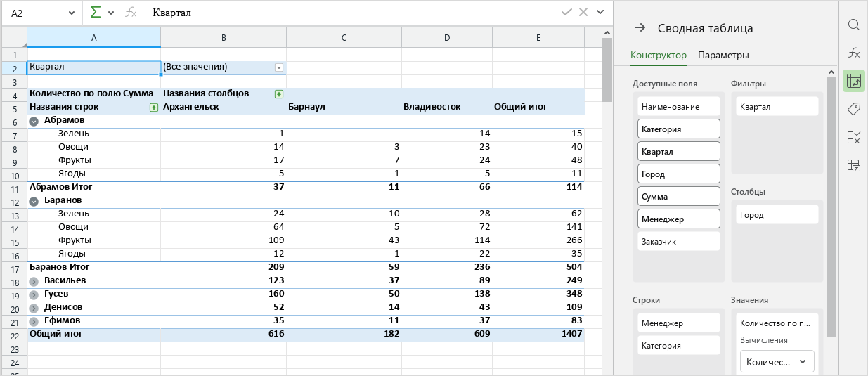The height and width of the screenshot is (376, 868).
Task: Select the Заказчик available field
Action: coord(679,242)
